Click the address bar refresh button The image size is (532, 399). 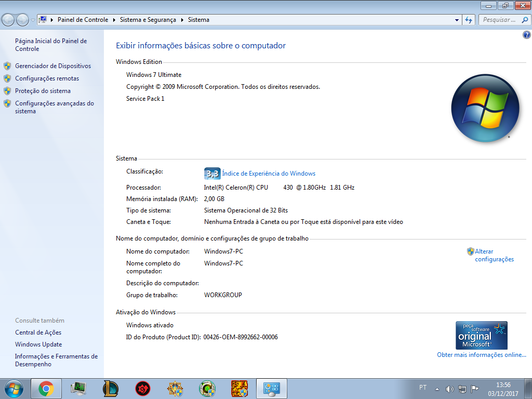tap(469, 20)
